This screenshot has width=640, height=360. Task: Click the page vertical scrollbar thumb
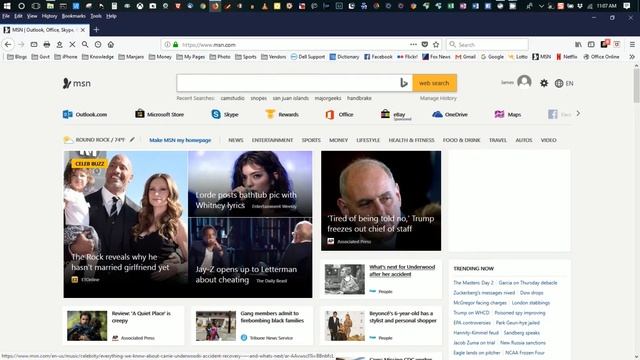pyautogui.click(x=636, y=87)
